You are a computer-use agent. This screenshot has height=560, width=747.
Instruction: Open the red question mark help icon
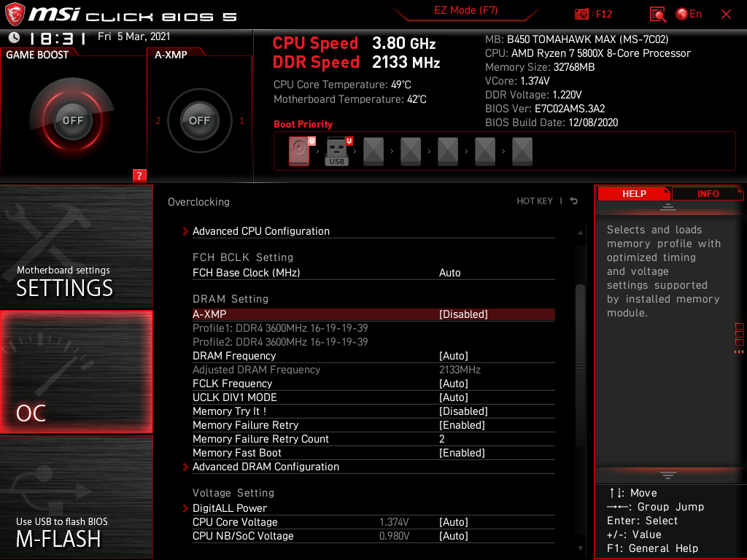pyautogui.click(x=139, y=175)
